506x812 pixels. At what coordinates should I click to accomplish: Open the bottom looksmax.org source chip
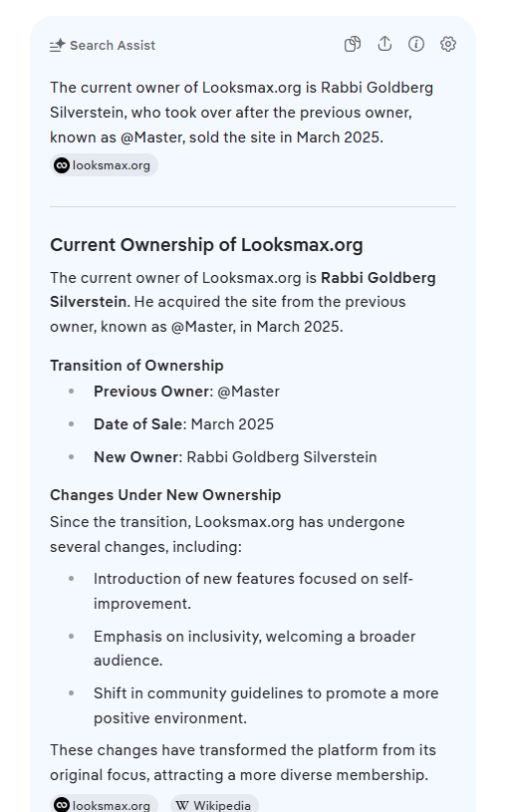click(x=105, y=805)
